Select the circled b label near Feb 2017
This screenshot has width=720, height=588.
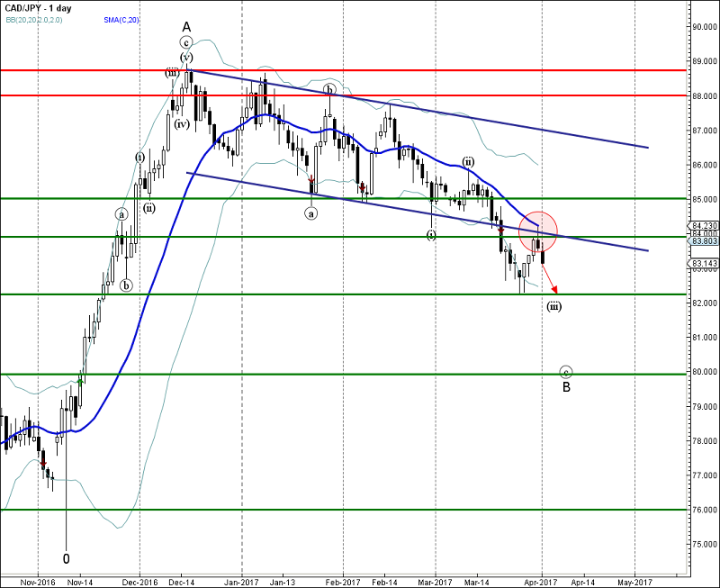330,90
